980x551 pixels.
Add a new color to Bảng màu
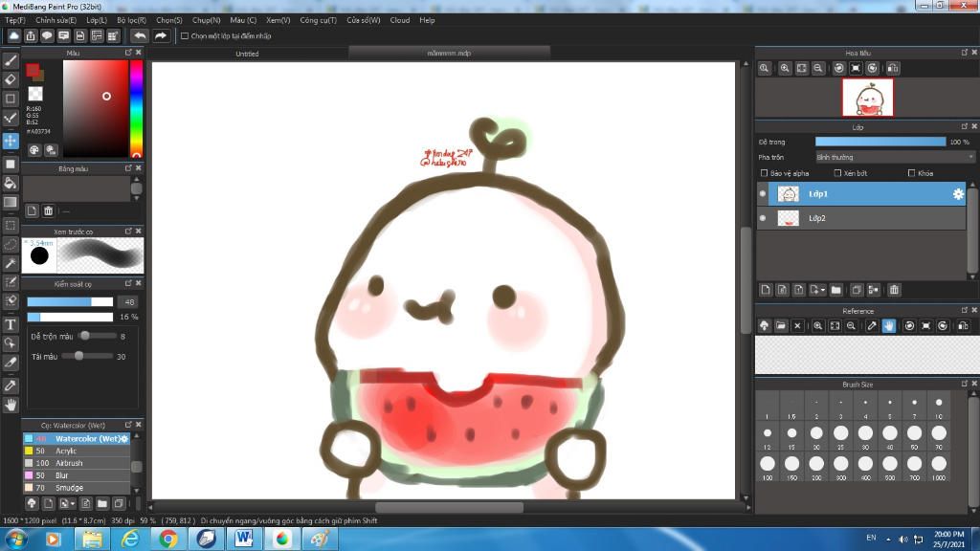click(32, 211)
